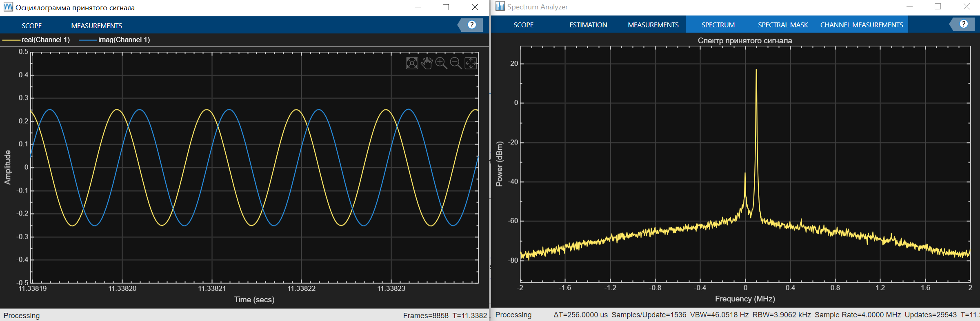Toggle imag(Channel 1) legend entry visibility
Screen dimensions: 980x321
coord(114,40)
